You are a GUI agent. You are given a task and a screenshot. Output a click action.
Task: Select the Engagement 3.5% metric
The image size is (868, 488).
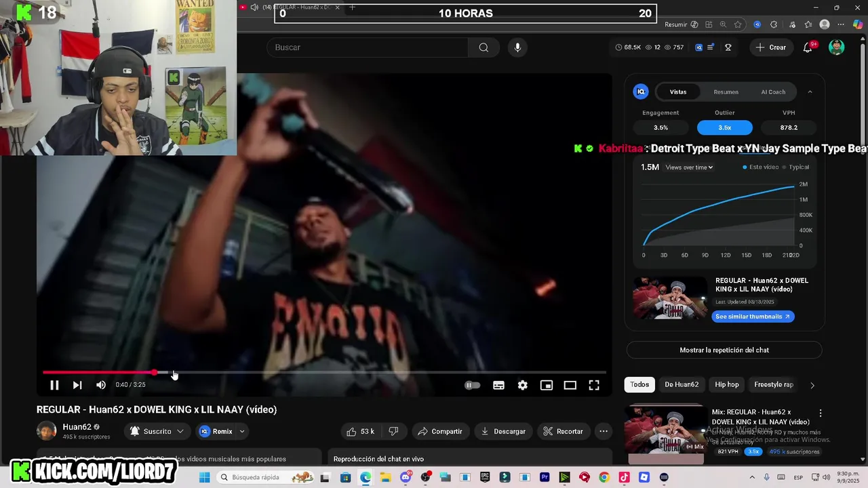coord(660,127)
